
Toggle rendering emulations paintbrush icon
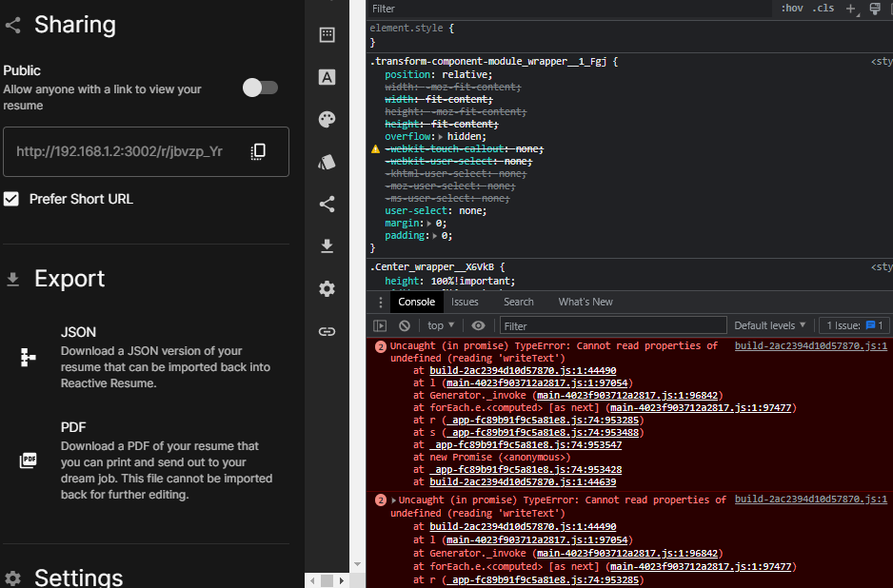[875, 8]
